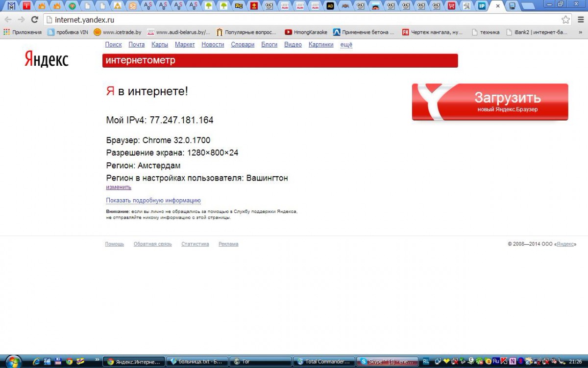Viewport: 588px width, 368px height.
Task: Click the Браузер: Chrome 32.0.1700 line
Action: (158, 140)
